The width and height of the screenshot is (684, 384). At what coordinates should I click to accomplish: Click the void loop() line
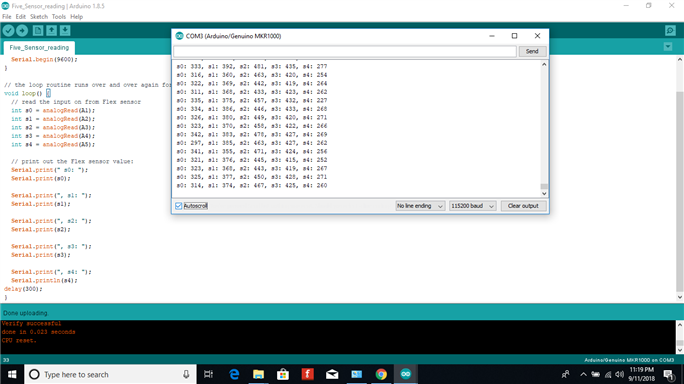click(27, 93)
